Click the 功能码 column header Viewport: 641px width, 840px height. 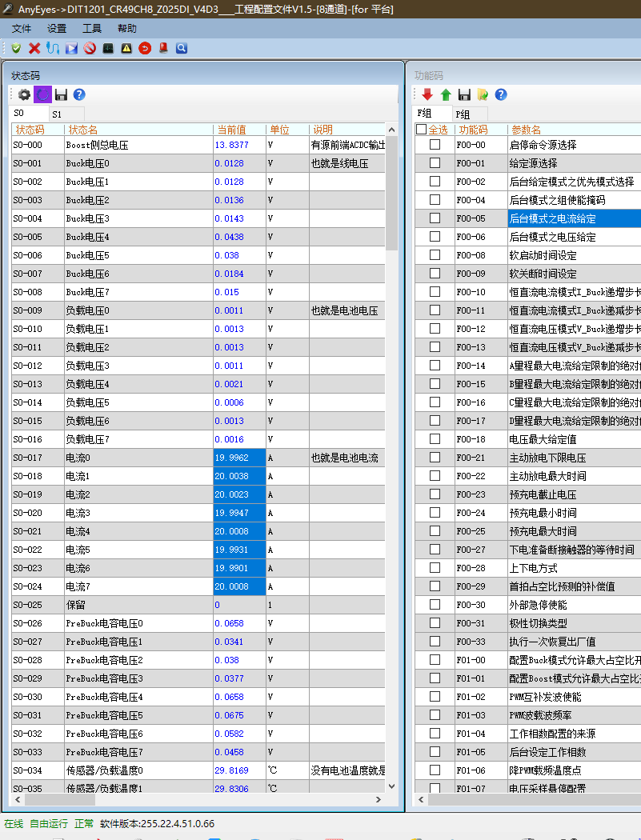481,130
